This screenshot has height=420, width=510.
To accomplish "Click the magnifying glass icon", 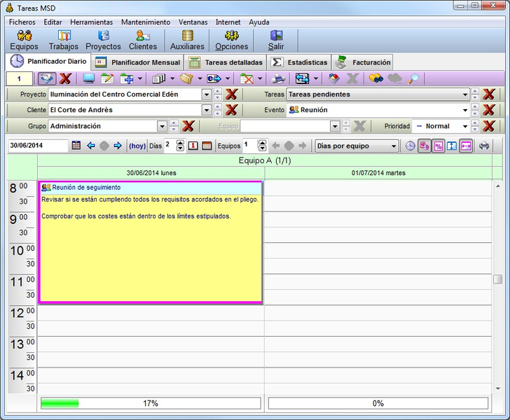I will tap(413, 78).
